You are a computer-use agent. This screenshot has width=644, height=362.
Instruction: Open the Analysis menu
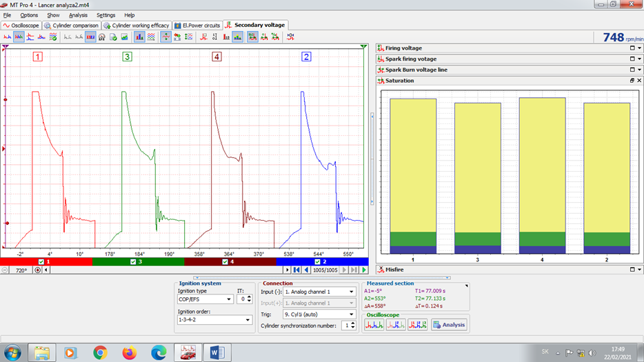(78, 15)
